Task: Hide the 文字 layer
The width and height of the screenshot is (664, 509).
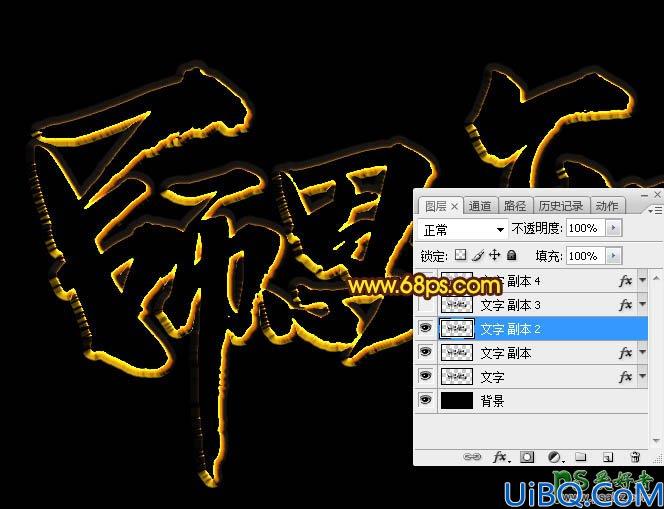Action: tap(425, 376)
